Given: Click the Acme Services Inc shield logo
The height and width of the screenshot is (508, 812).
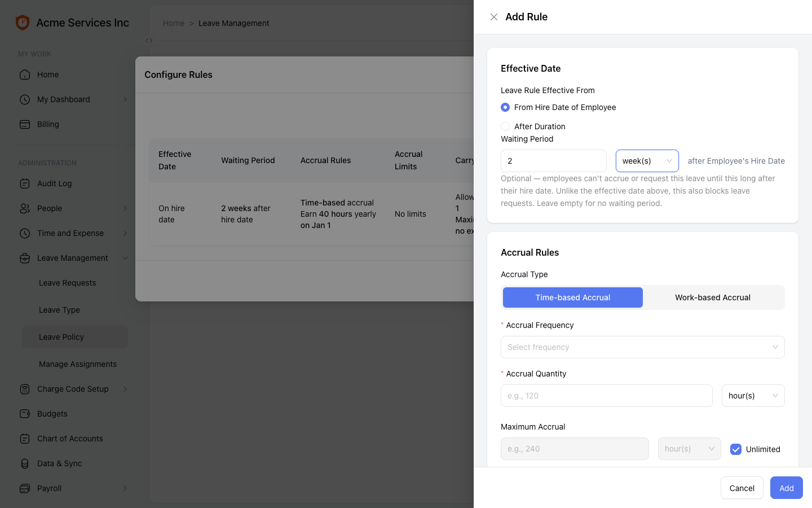Looking at the screenshot, I should [23, 23].
